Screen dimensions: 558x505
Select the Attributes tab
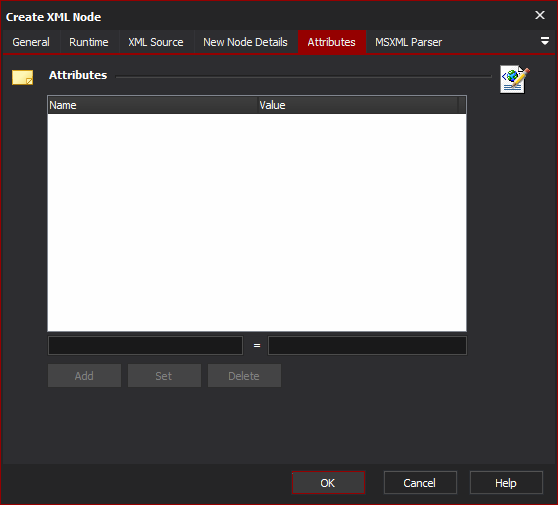tap(331, 42)
